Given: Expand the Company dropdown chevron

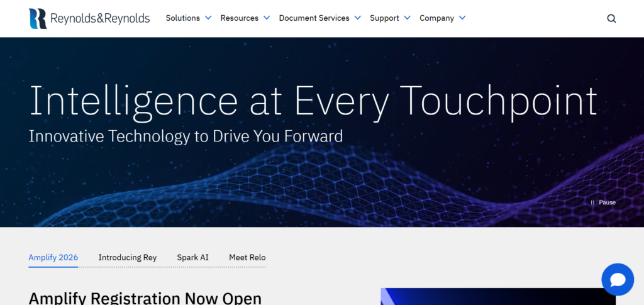Looking at the screenshot, I should (x=462, y=18).
